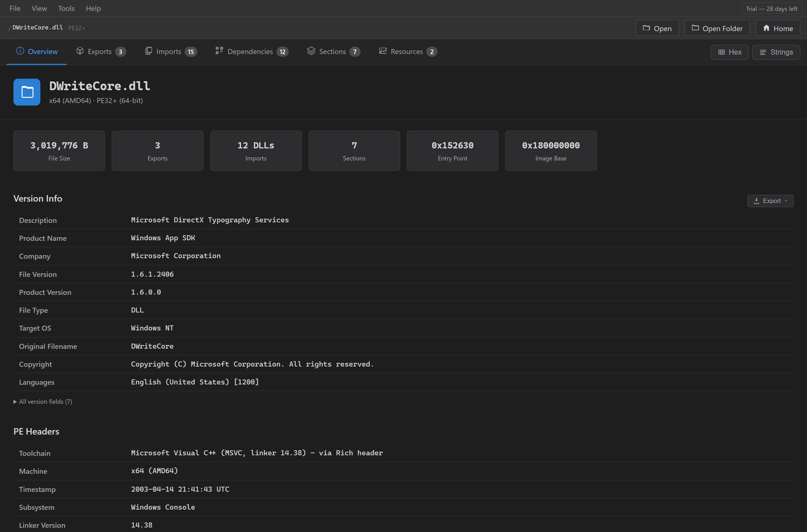The height and width of the screenshot is (532, 807).
Task: Click the Target OS value 'Windows NT'
Action: coord(152,328)
